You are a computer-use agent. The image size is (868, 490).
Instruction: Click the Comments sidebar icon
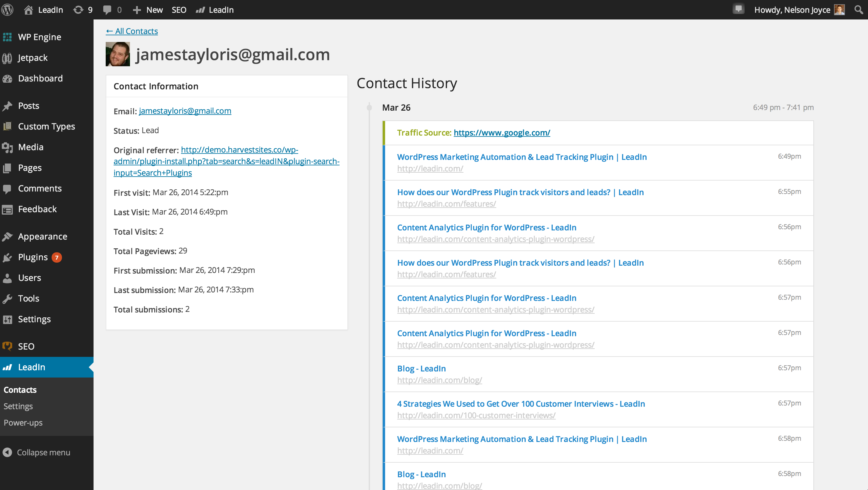tap(7, 188)
